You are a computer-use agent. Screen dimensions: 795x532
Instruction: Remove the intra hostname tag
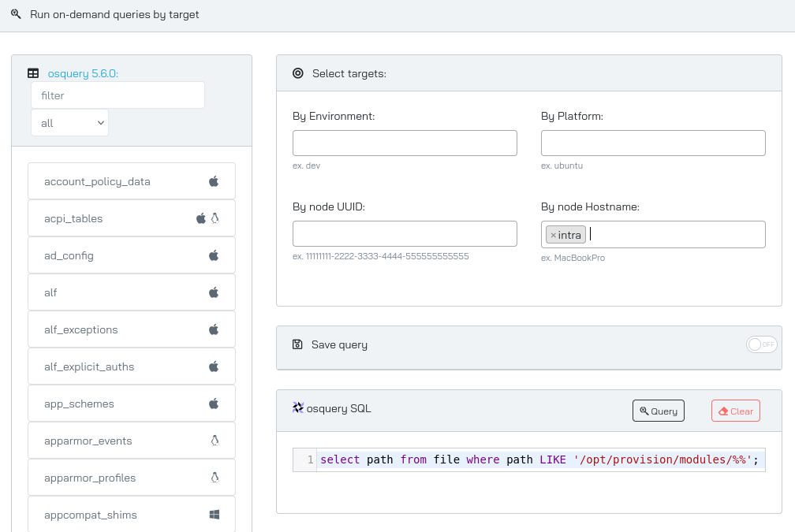(x=553, y=235)
